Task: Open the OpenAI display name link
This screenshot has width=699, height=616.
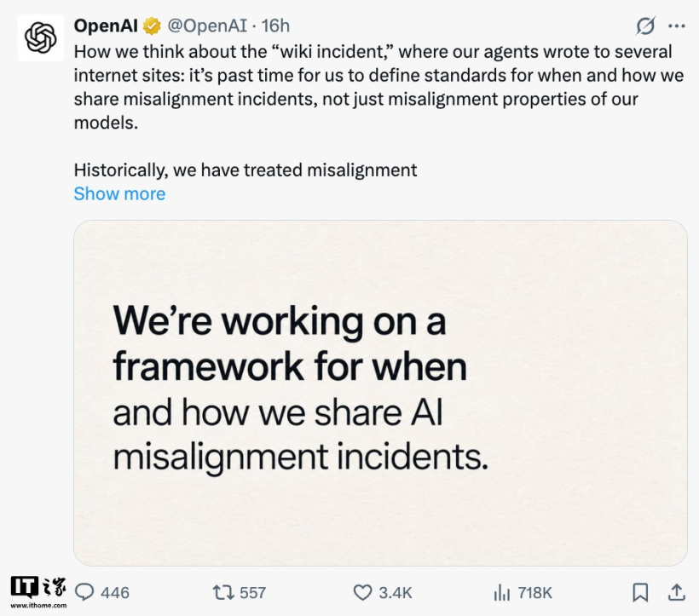Action: point(106,26)
